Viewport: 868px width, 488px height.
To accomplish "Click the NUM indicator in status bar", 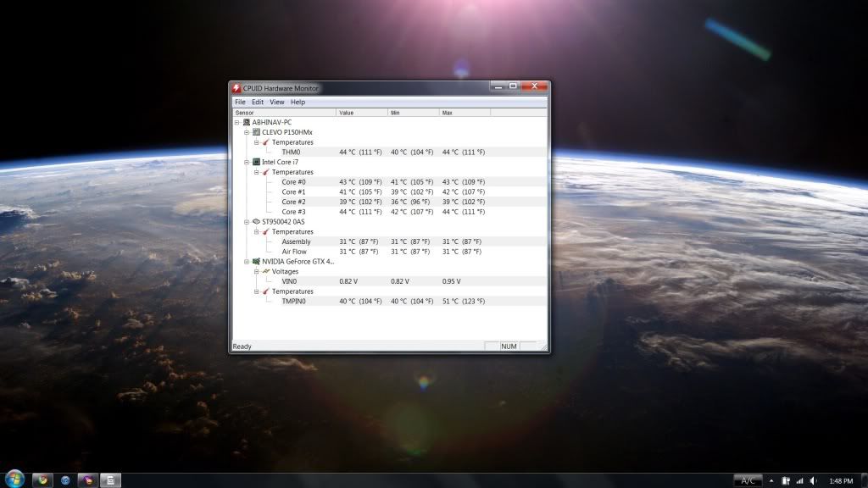I will tap(509, 347).
